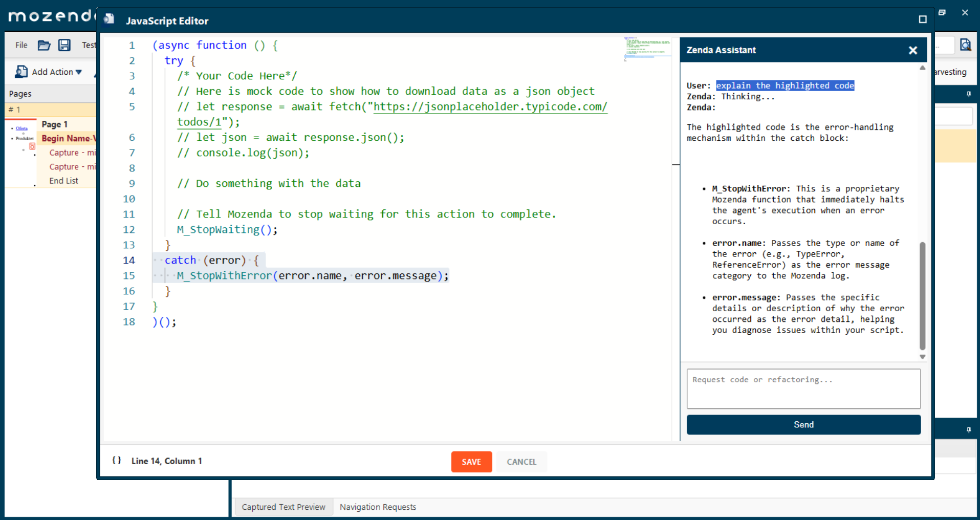The height and width of the screenshot is (520, 980).
Task: Close the Mozenda main window
Action: point(965,12)
